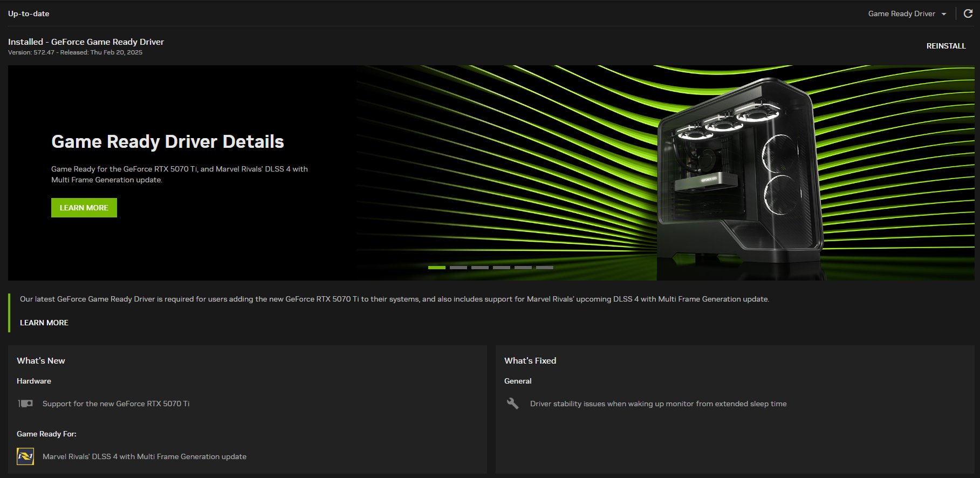Reinstall the GeForce Game Ready Driver
The image size is (980, 478).
(x=946, y=46)
